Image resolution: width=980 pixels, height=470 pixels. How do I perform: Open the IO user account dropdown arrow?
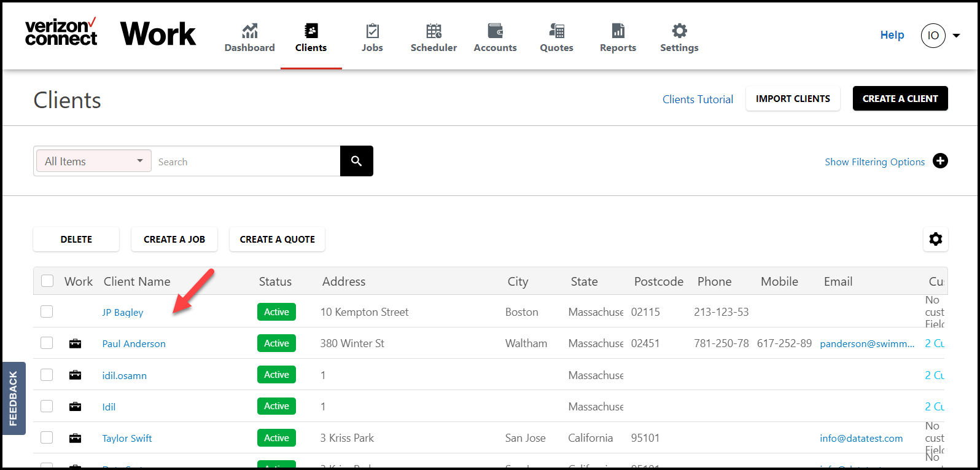[956, 36]
